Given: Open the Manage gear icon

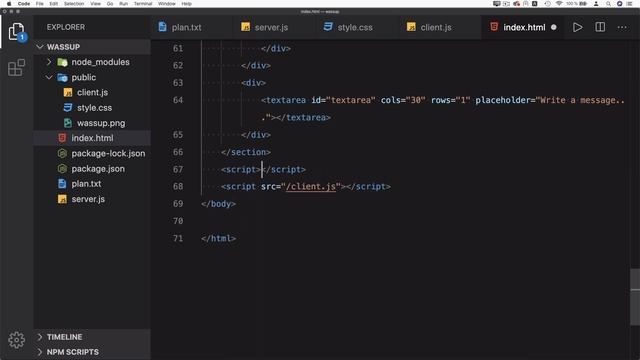Looking at the screenshot, I should click(16, 340).
